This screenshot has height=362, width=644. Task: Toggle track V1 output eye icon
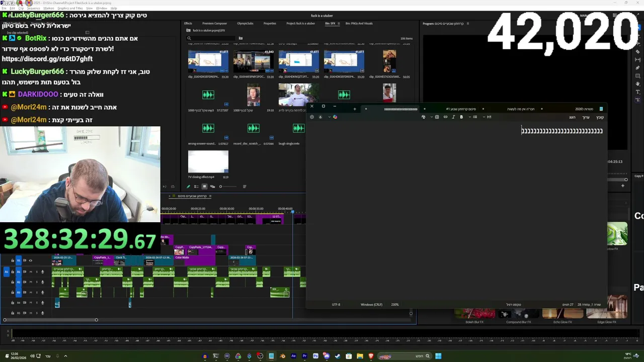tap(30, 260)
